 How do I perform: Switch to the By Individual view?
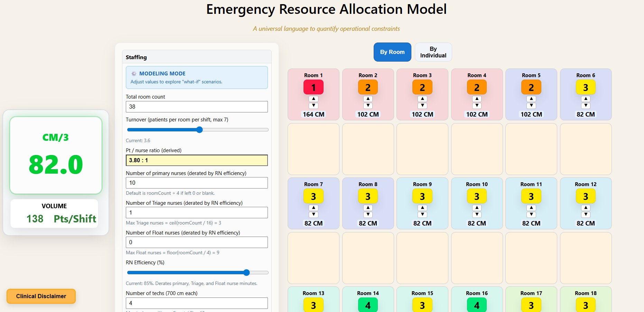click(433, 52)
